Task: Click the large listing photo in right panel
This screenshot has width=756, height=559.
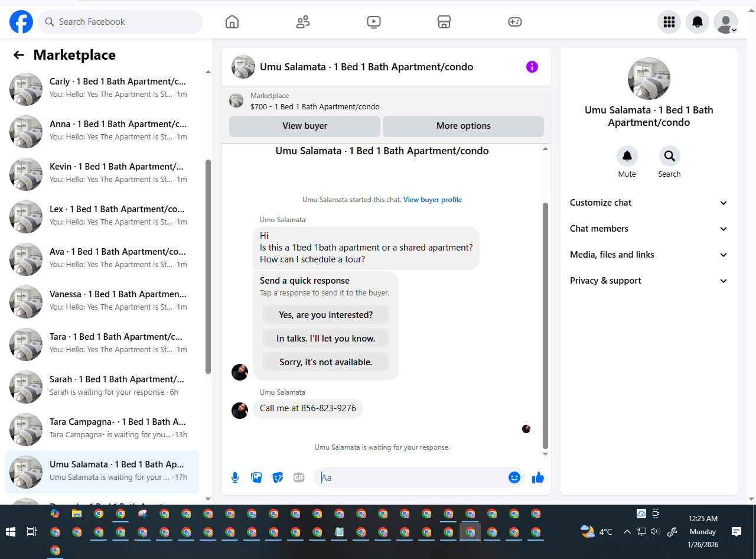Action: coord(649,79)
